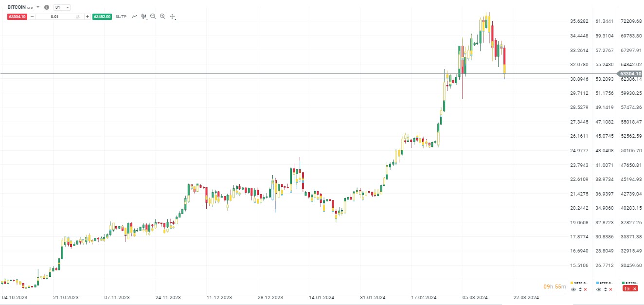Click the green BITCOIN series color swatch
The width and height of the screenshot is (644, 305).
point(624,283)
